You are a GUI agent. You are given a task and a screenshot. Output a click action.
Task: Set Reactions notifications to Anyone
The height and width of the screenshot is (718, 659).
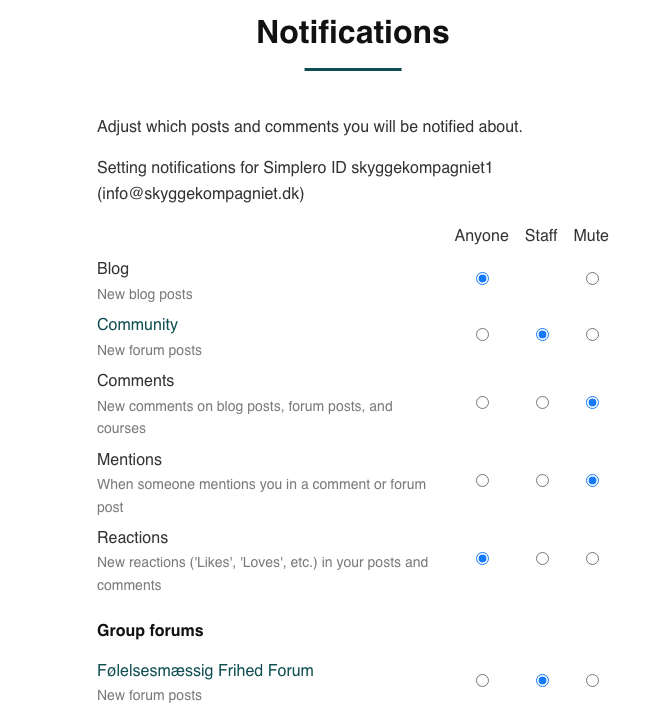(483, 559)
